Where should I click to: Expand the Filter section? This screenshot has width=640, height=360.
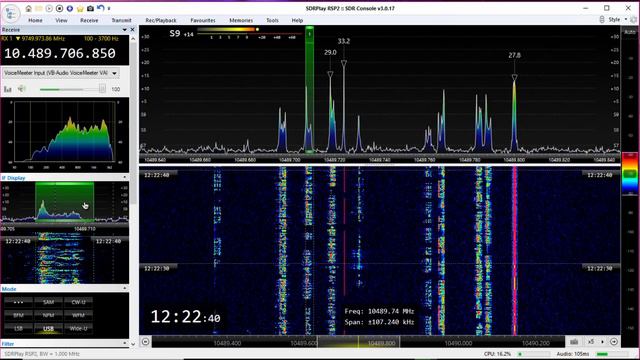[x=124, y=344]
